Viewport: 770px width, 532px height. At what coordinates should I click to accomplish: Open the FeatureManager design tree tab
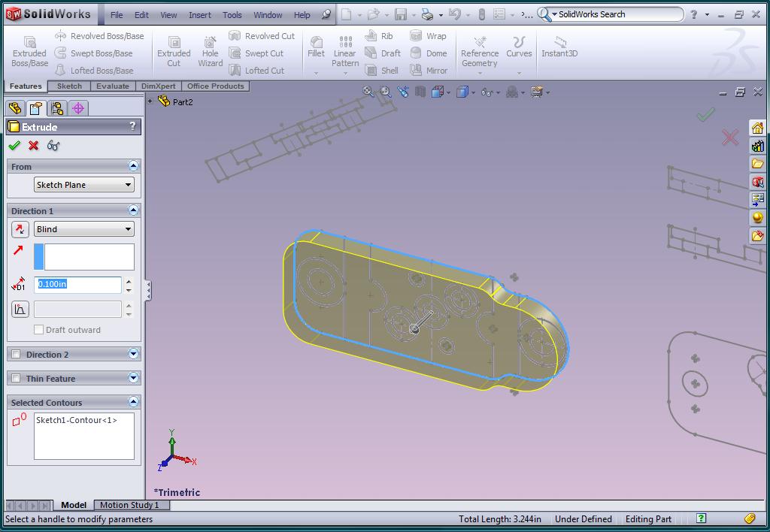point(15,108)
